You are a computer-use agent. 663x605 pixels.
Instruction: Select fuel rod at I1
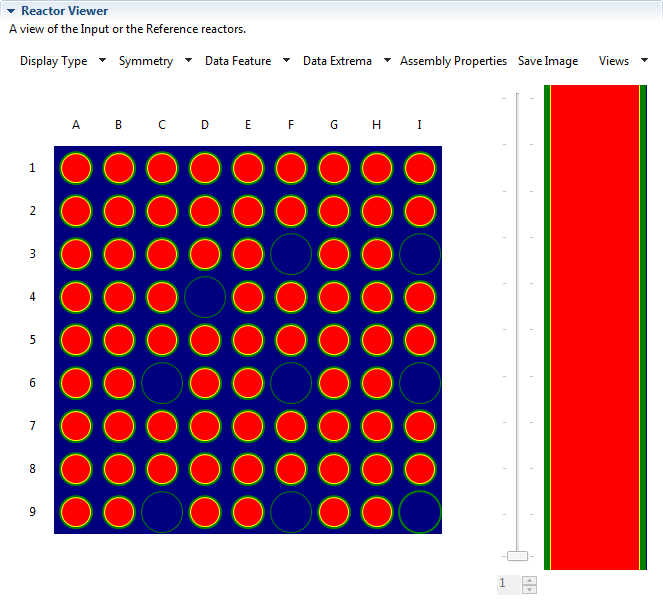pos(420,168)
